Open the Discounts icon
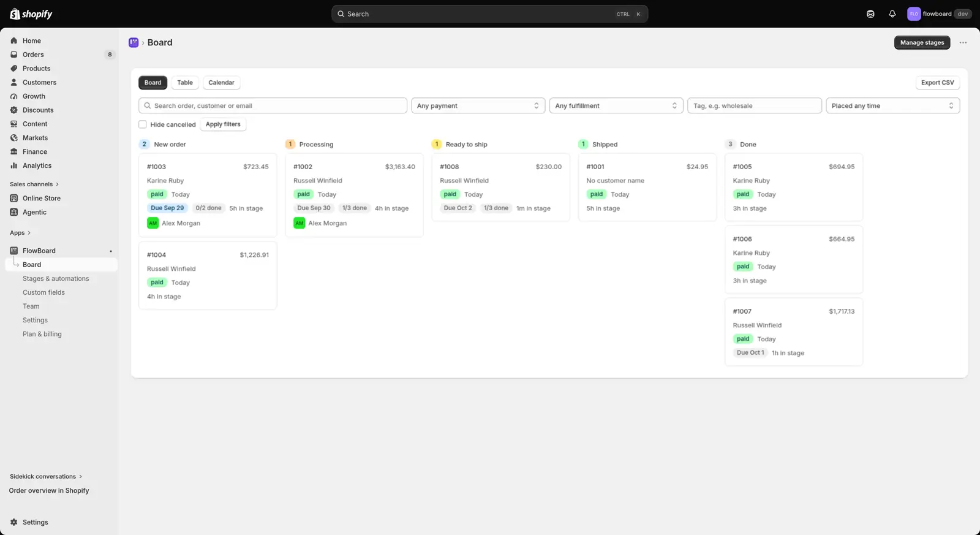The width and height of the screenshot is (980, 535). pos(14,110)
